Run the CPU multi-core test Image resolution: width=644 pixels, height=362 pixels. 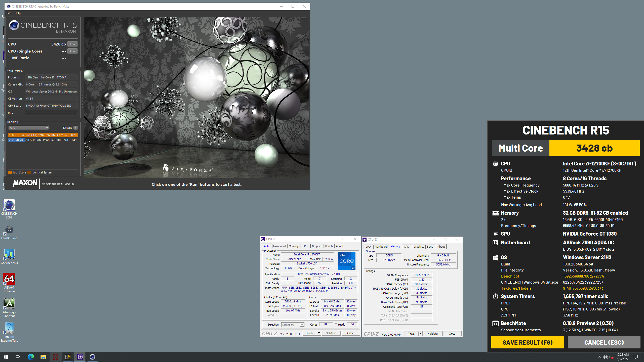click(x=72, y=44)
